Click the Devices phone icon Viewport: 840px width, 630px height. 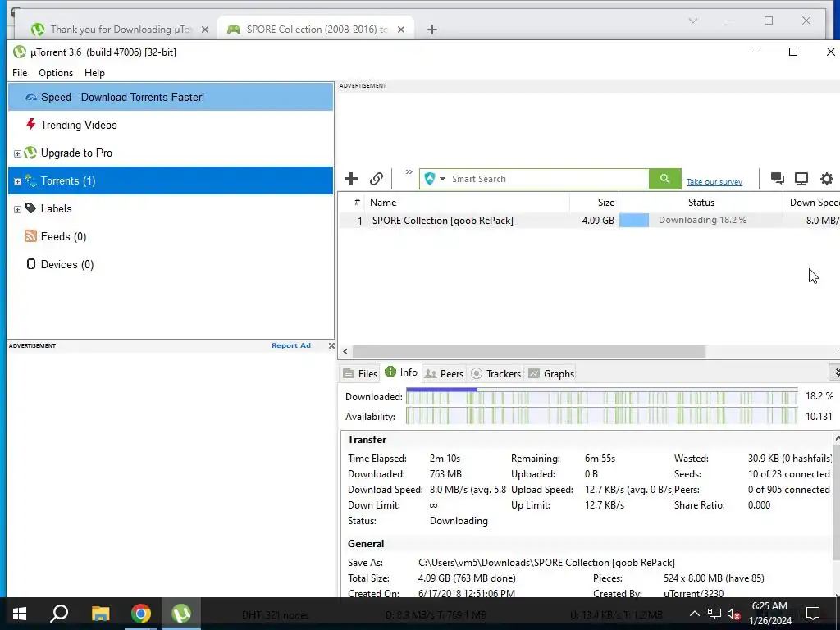tap(31, 263)
